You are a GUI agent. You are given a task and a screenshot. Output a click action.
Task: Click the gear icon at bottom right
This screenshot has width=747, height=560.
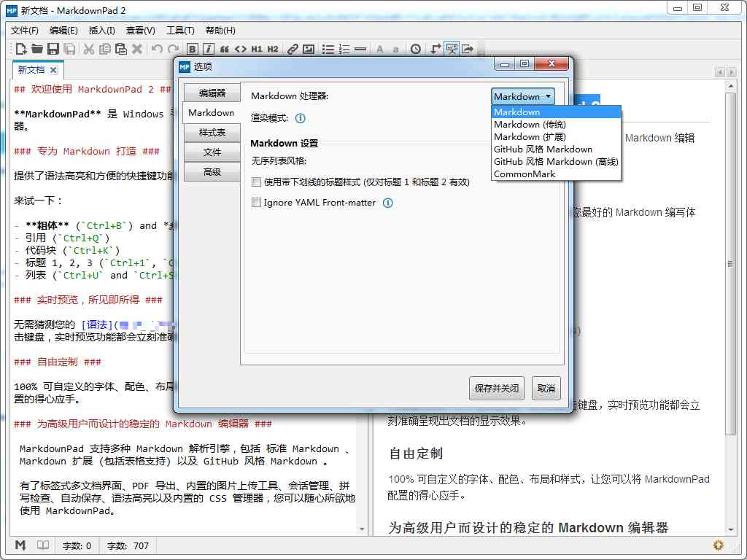tap(718, 545)
